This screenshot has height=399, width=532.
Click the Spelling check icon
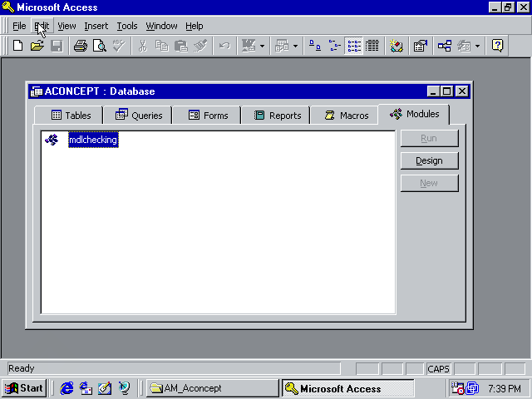point(119,46)
